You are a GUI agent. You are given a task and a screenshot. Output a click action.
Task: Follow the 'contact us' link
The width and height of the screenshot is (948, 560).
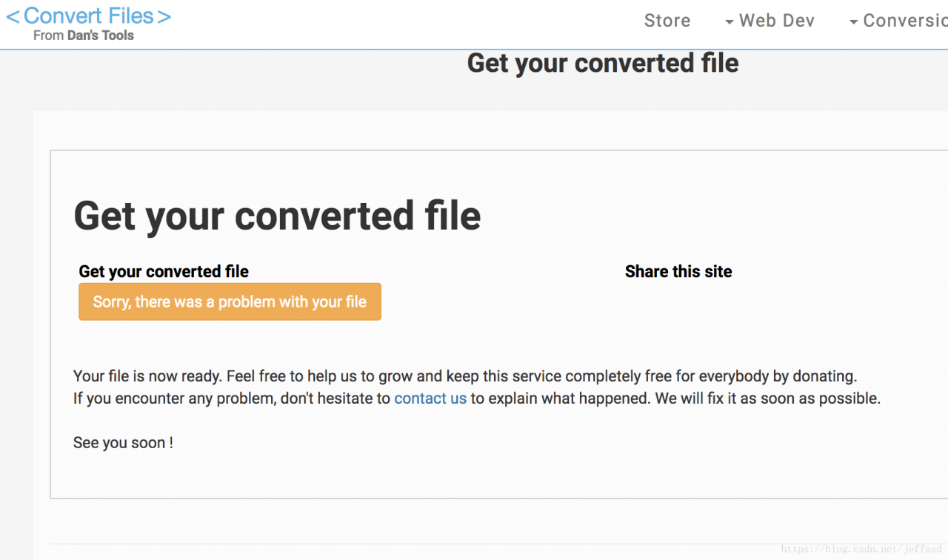click(x=430, y=399)
